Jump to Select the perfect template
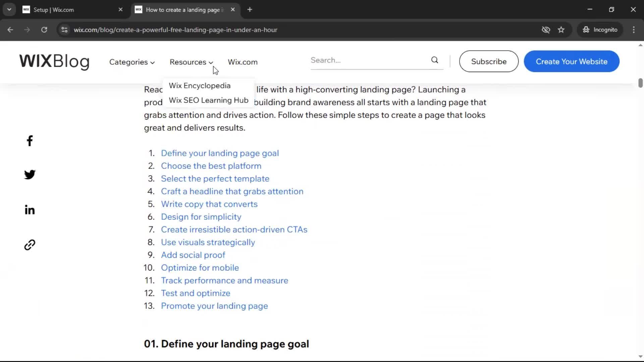The width and height of the screenshot is (644, 362). pyautogui.click(x=215, y=179)
